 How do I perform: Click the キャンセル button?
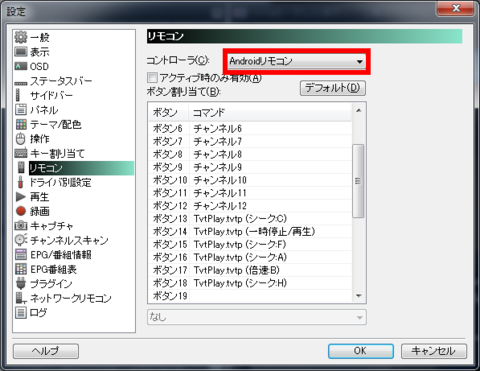(x=434, y=351)
